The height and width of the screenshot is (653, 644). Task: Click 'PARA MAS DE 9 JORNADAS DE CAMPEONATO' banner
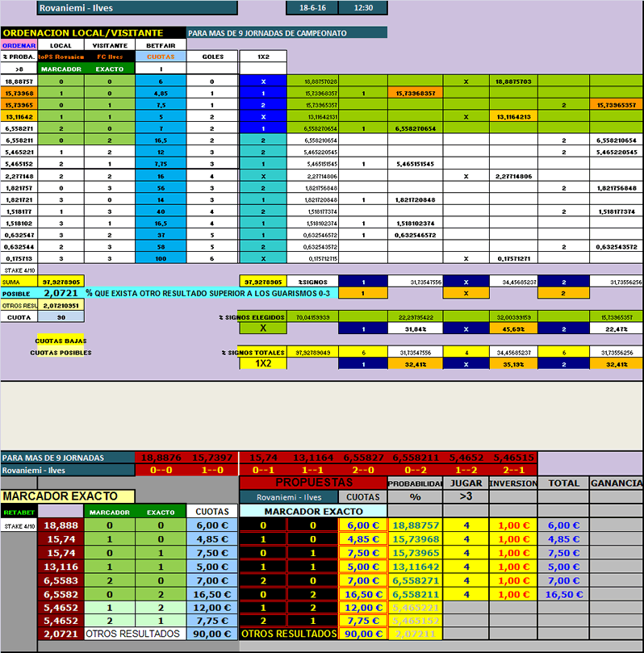click(x=286, y=33)
